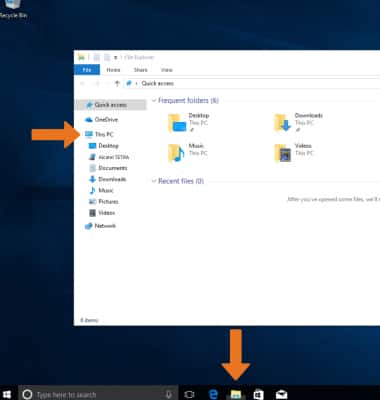Click the Forward navigation arrow
Image resolution: width=380 pixels, height=400 pixels.
(x=97, y=83)
